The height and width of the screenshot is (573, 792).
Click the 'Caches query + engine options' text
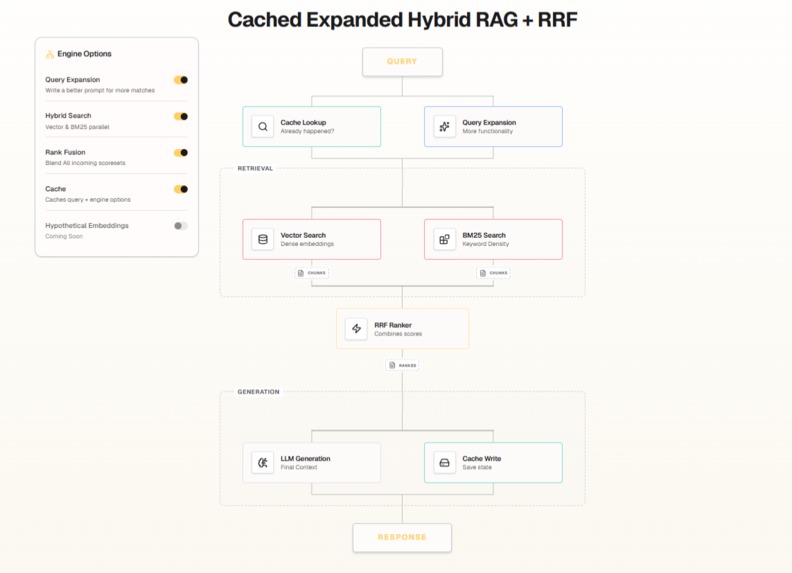pos(88,200)
